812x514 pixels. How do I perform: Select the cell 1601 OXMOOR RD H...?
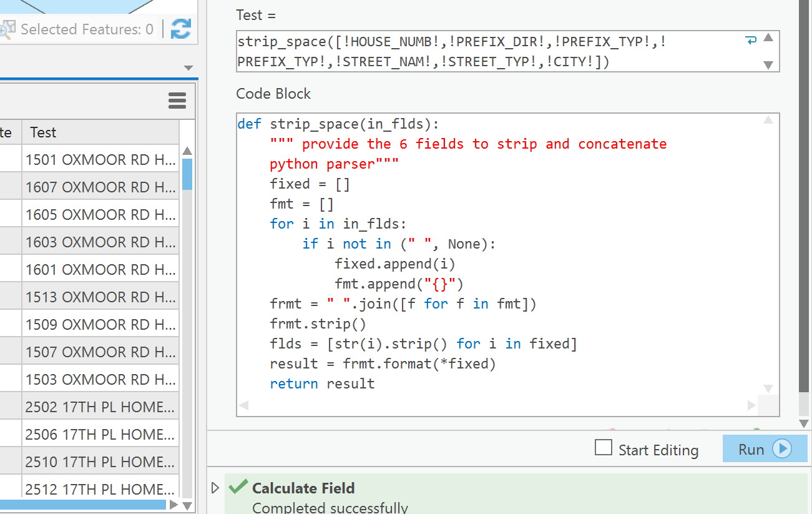[x=100, y=270]
